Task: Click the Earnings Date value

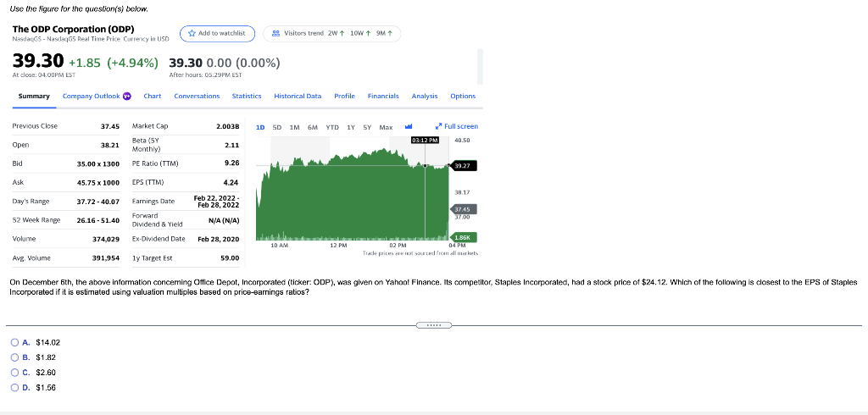Action: click(x=217, y=202)
